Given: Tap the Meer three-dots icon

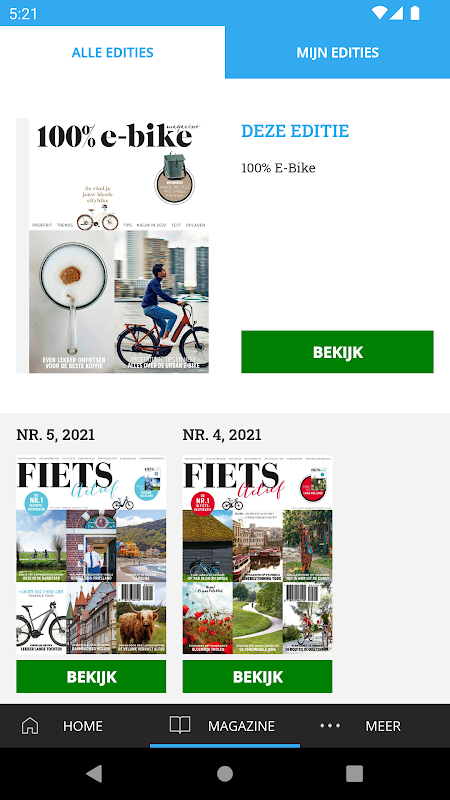Looking at the screenshot, I should coord(330,726).
